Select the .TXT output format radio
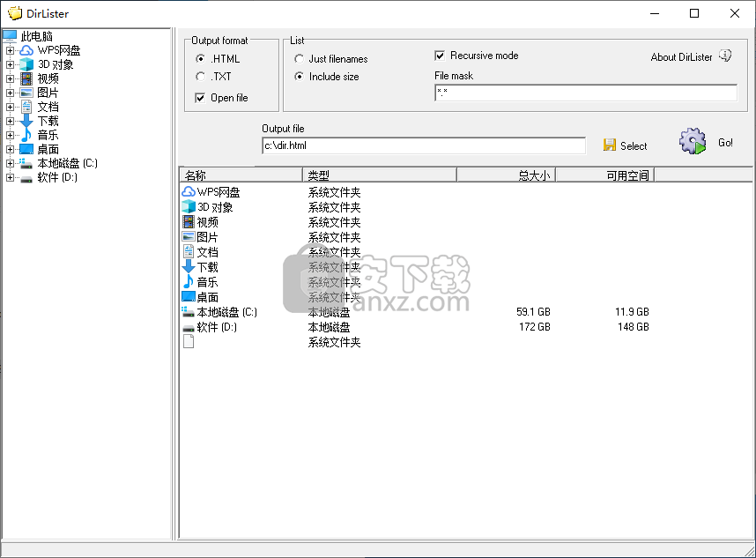 point(200,76)
